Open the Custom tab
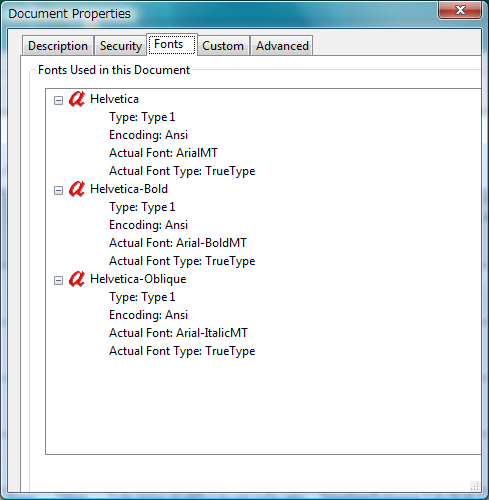The width and height of the screenshot is (489, 500). (x=223, y=46)
